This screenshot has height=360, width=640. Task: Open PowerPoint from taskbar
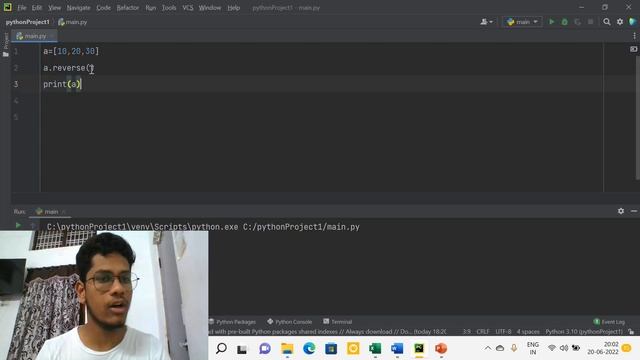[x=441, y=349]
